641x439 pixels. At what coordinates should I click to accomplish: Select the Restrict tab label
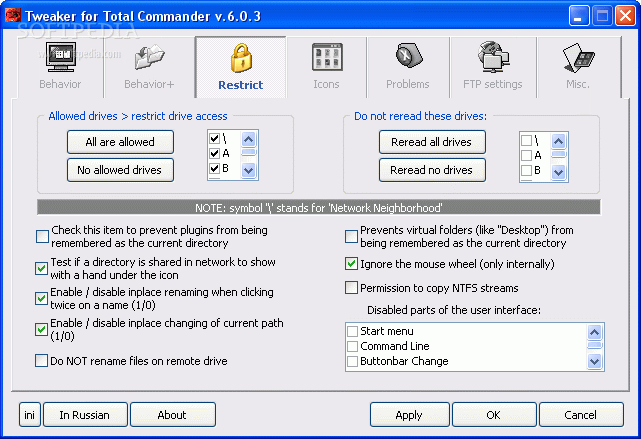[240, 85]
